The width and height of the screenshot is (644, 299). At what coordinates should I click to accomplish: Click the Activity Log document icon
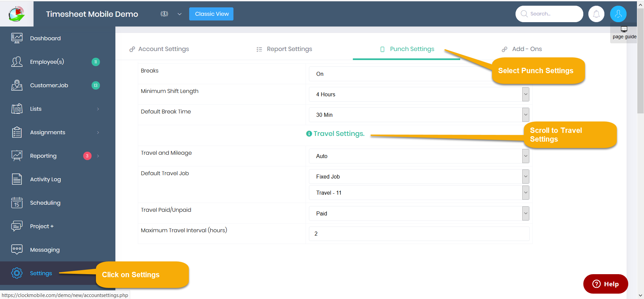point(17,179)
